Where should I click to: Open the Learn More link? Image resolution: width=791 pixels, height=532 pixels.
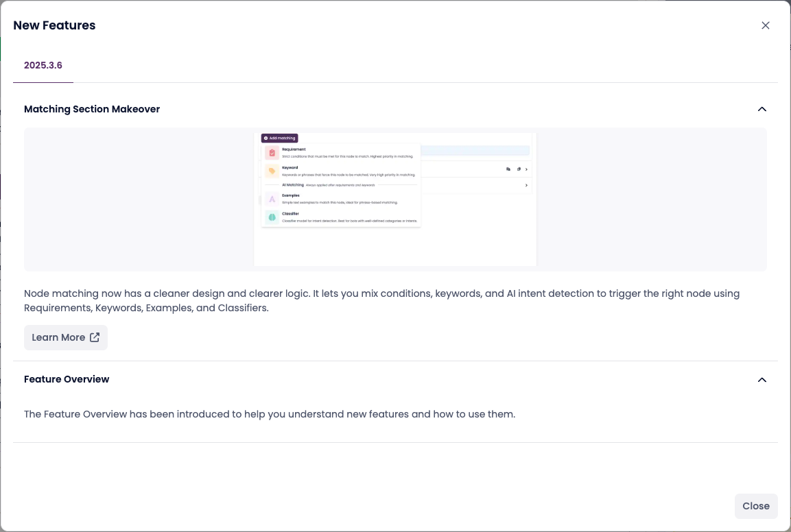(59, 337)
